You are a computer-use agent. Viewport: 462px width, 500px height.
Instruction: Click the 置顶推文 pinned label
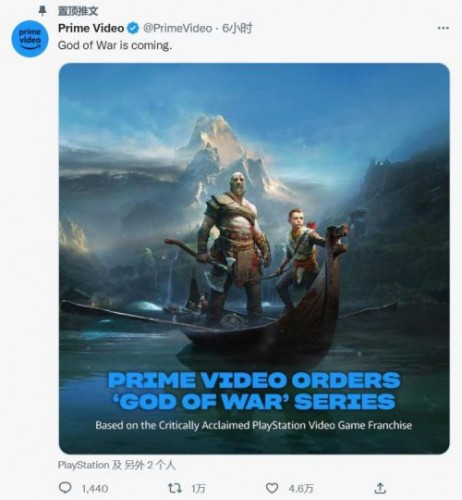coord(78,11)
